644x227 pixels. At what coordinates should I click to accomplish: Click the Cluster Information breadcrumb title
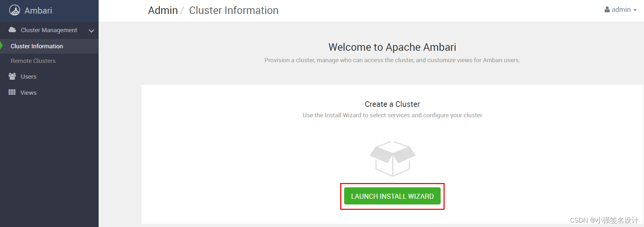point(234,10)
